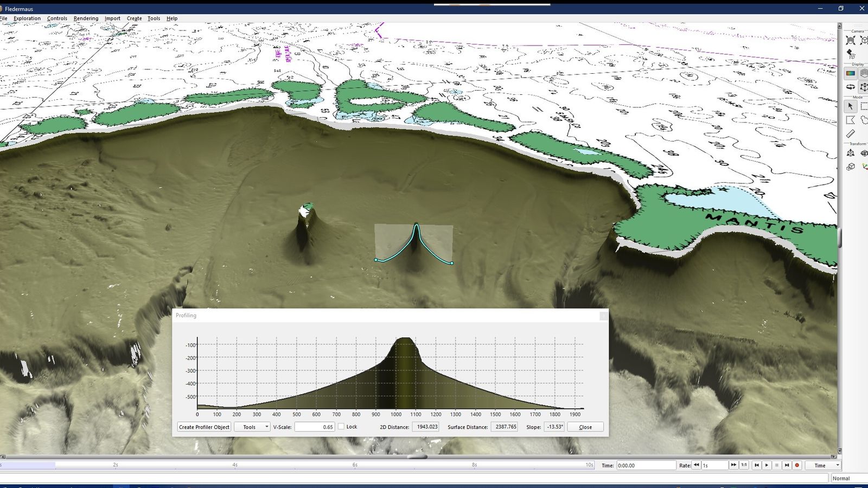Open the Time mode dropdown
The image size is (868, 488).
tap(823, 465)
